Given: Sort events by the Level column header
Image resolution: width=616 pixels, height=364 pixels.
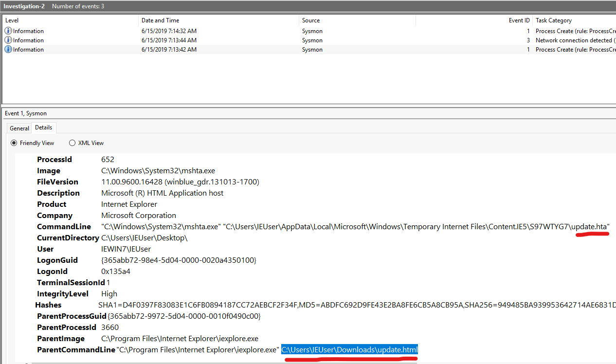Looking at the screenshot, I should pos(71,20).
